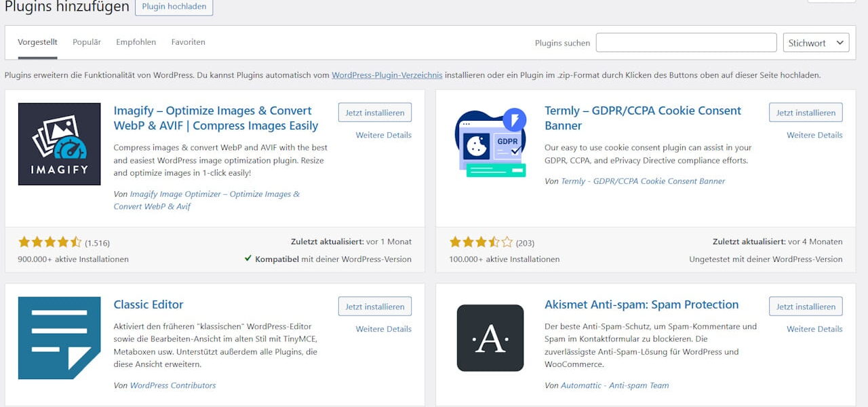The width and height of the screenshot is (868, 407).
Task: Click the Termly star rating
Action: pos(481,242)
